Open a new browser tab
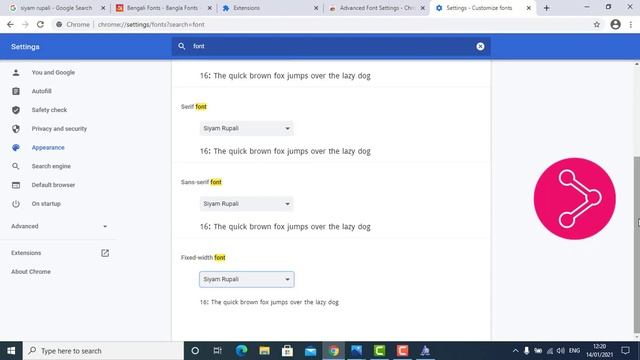Image resolution: width=640 pixels, height=360 pixels. coord(547,8)
